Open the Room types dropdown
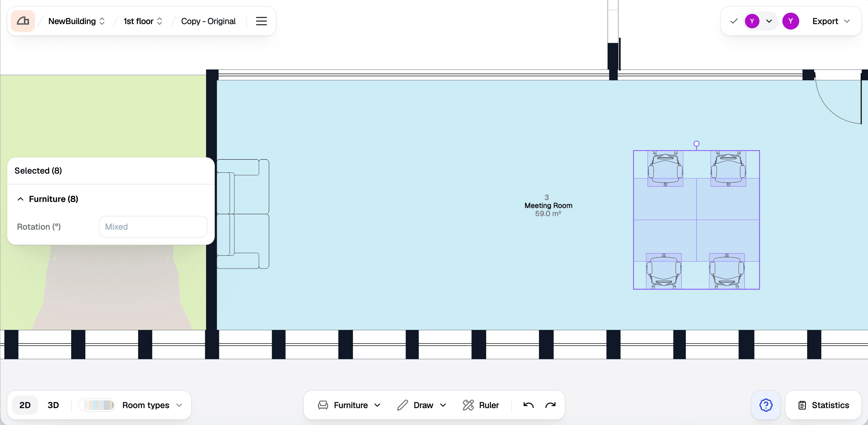 (152, 405)
